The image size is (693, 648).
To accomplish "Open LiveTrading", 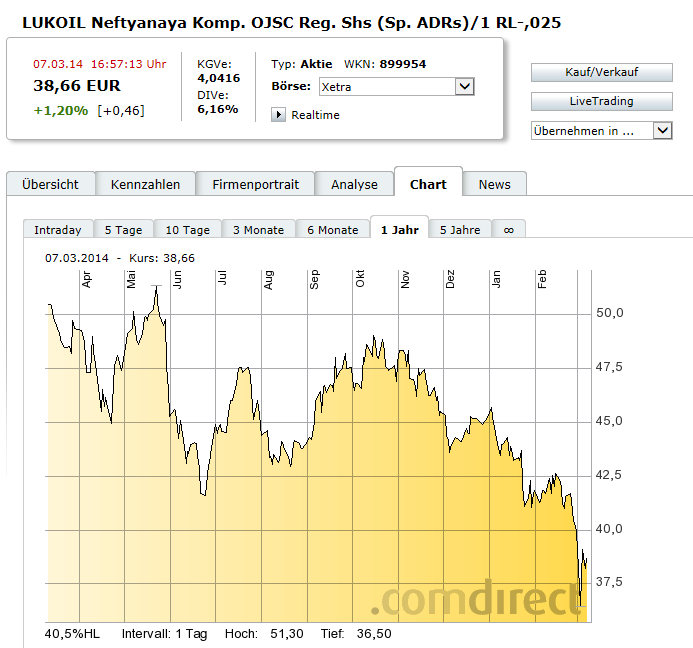I will pos(602,101).
